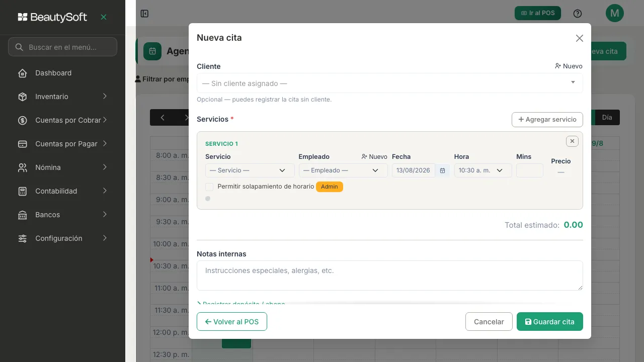This screenshot has width=644, height=362.
Task: Open the Cliente dropdown selector
Action: [x=389, y=83]
